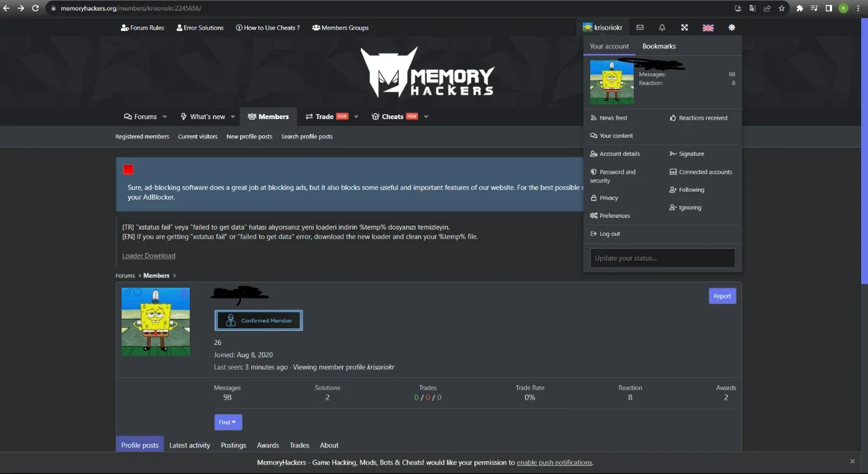Image resolution: width=868 pixels, height=474 pixels.
Task: Select the Profile posts tab
Action: pyautogui.click(x=140, y=445)
